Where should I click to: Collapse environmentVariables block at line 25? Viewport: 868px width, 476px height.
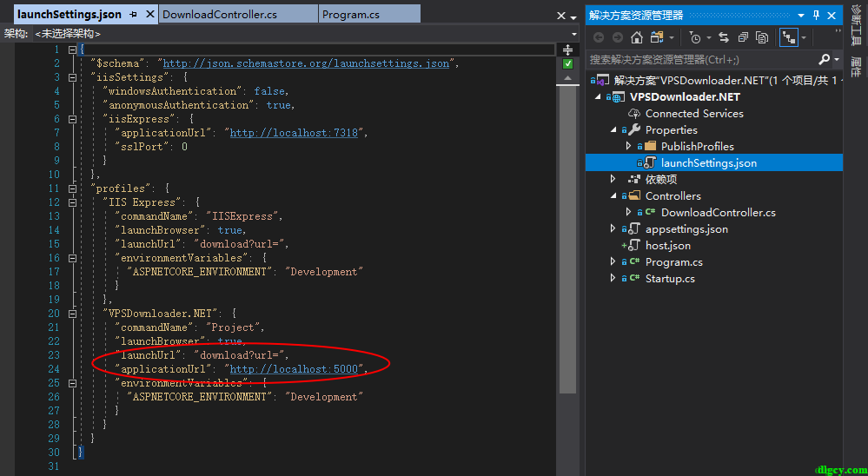tap(72, 383)
